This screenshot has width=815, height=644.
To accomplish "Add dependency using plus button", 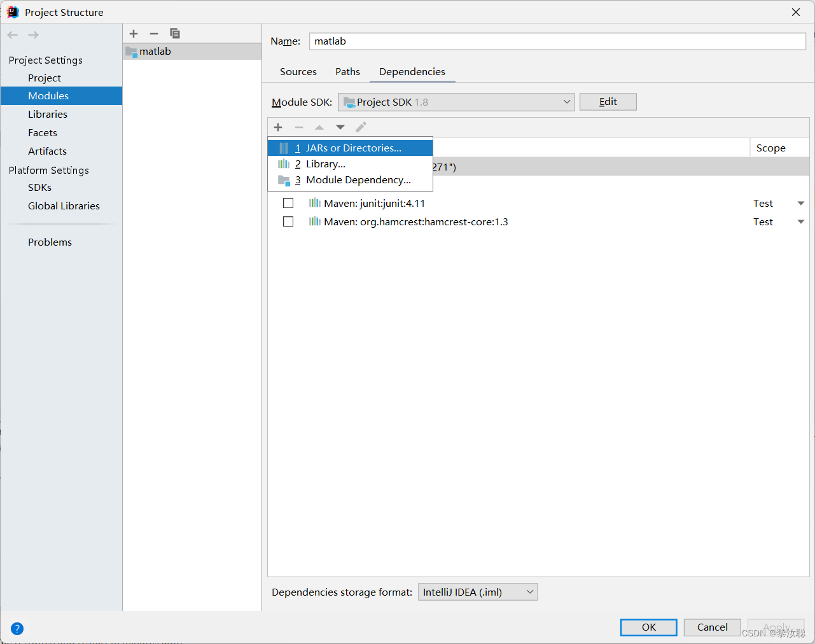I will [x=278, y=127].
